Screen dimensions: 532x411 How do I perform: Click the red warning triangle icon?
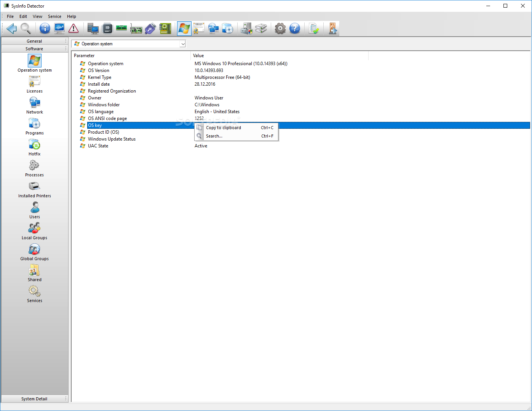pos(73,29)
